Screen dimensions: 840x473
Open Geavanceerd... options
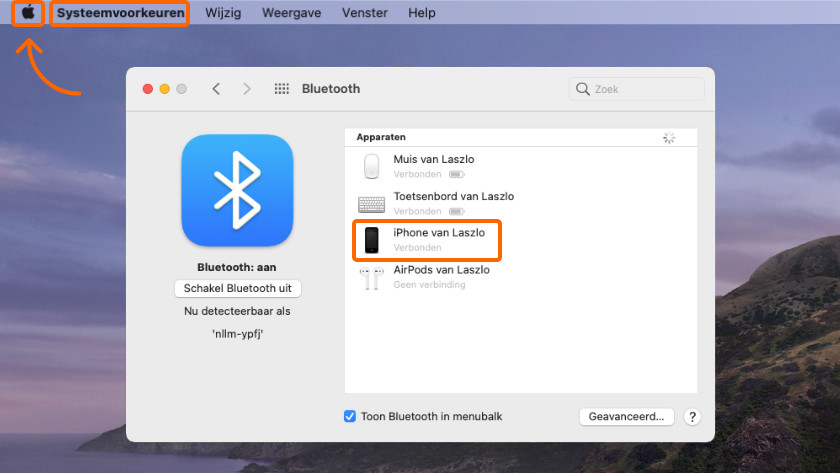pyautogui.click(x=626, y=416)
